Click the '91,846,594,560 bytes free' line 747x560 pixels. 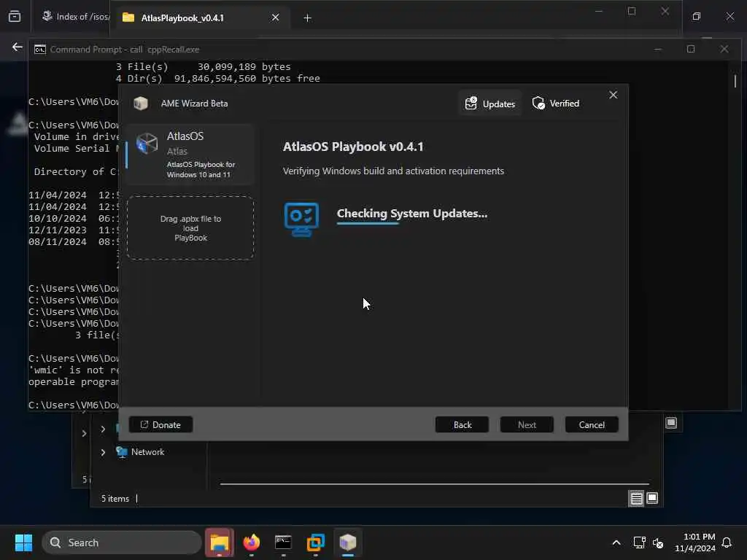(x=247, y=78)
